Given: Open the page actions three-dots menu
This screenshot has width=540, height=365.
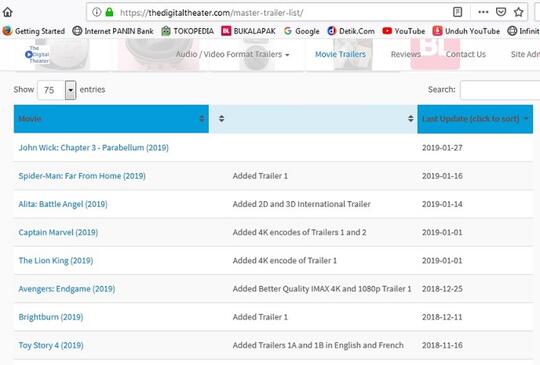Looking at the screenshot, I should pos(483,12).
